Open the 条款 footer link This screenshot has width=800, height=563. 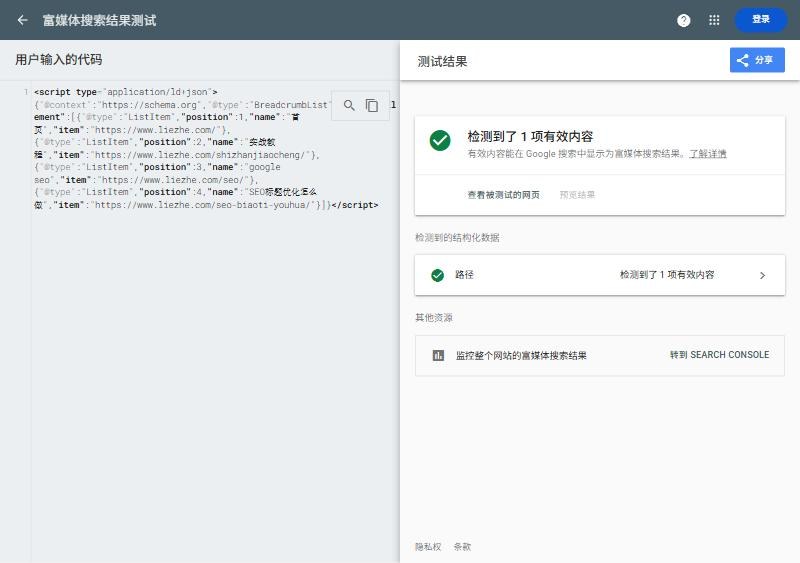462,547
